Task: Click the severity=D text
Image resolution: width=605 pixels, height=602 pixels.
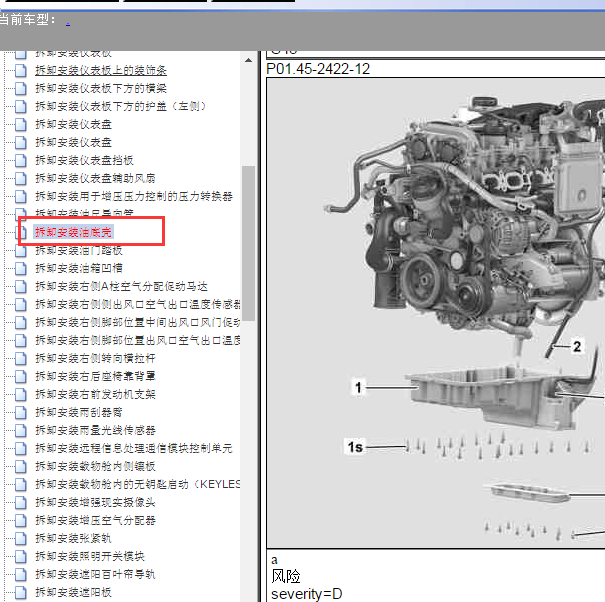Action: (307, 594)
